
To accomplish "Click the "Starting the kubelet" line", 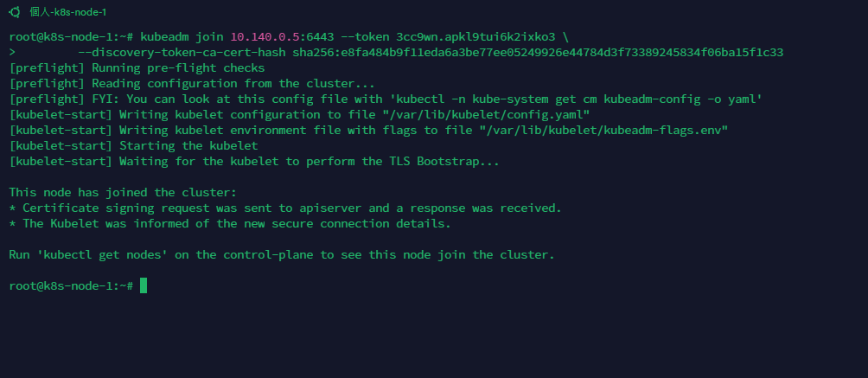I will (x=188, y=145).
